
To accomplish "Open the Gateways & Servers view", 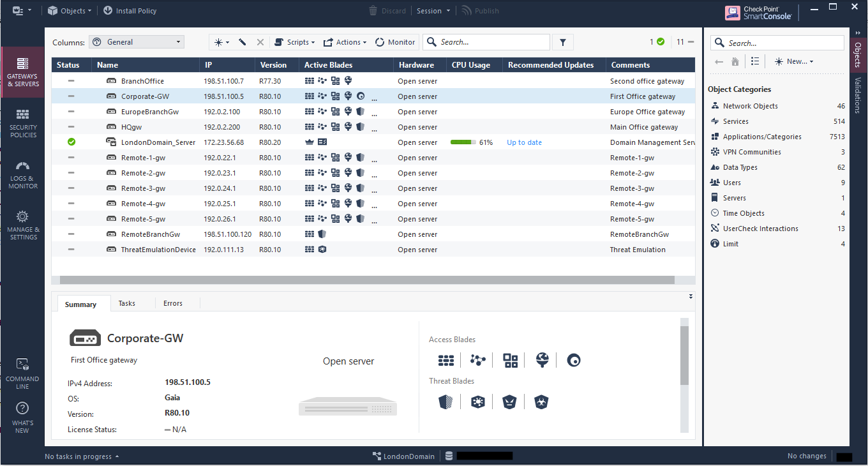I will 22,71.
